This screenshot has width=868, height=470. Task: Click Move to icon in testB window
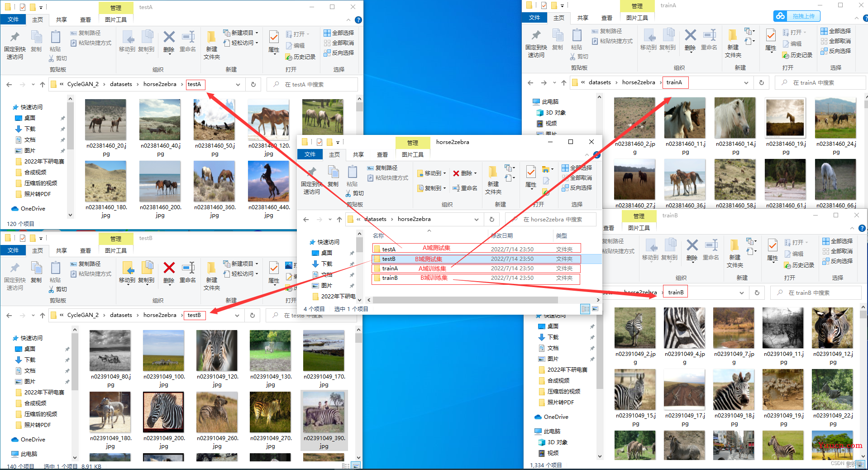pyautogui.click(x=127, y=272)
